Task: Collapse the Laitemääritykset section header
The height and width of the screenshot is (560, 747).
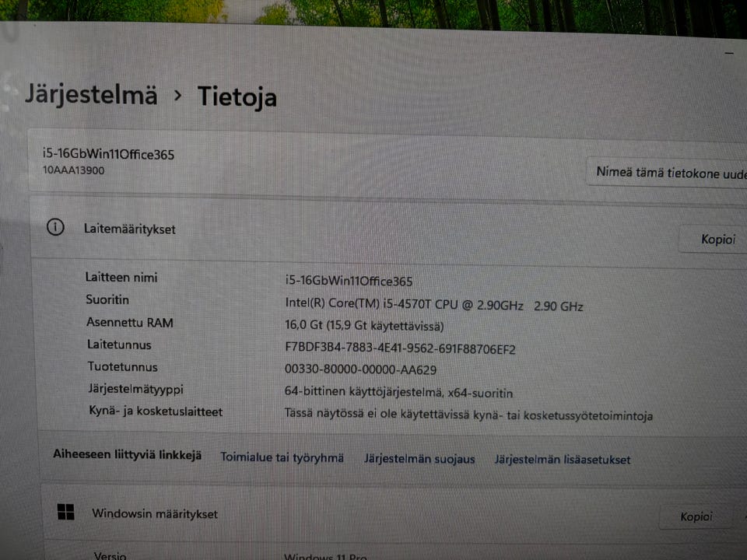Action: (x=388, y=232)
